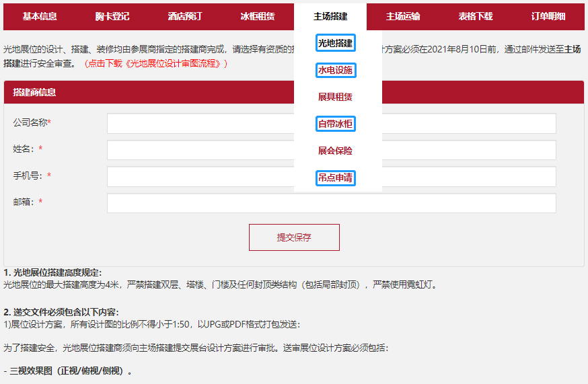The image size is (588, 384).
Task: Go to the 酒店预订 tab
Action: click(185, 17)
